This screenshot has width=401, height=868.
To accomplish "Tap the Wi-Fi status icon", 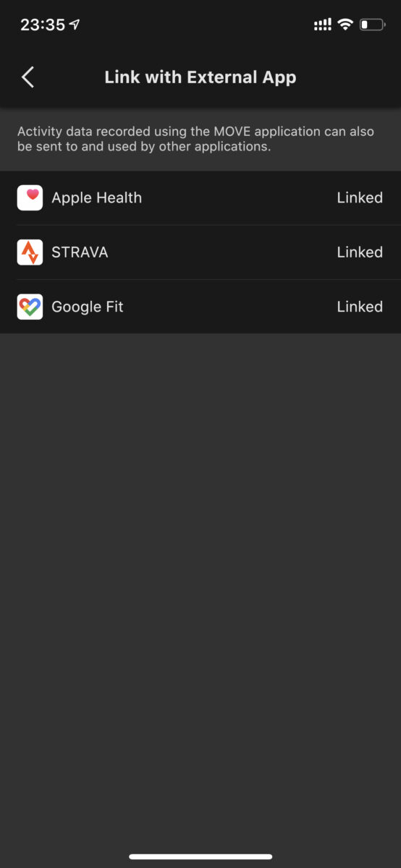I will pos(345,25).
